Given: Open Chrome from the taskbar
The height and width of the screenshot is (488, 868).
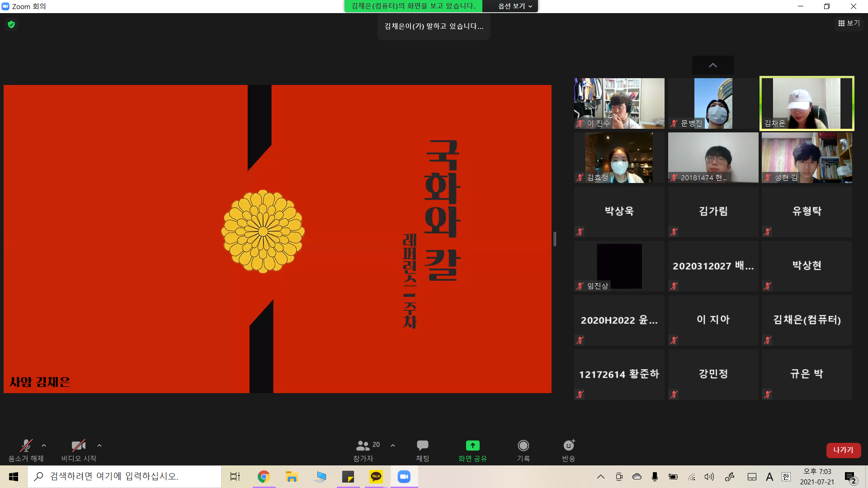Looking at the screenshot, I should (x=264, y=477).
